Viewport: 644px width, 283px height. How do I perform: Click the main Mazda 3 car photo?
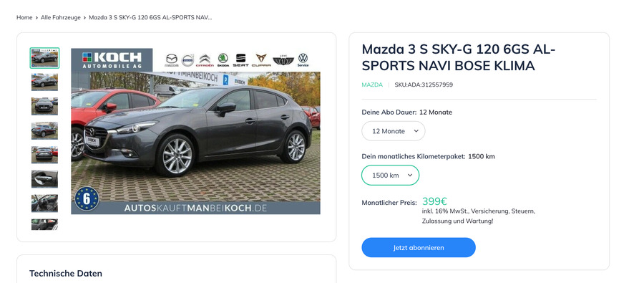click(x=195, y=131)
